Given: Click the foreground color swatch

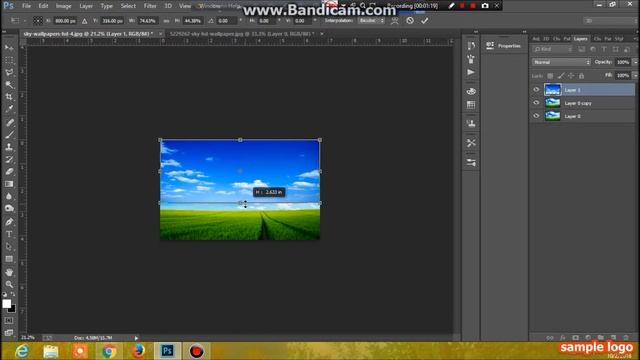Looking at the screenshot, I should 7,304.
